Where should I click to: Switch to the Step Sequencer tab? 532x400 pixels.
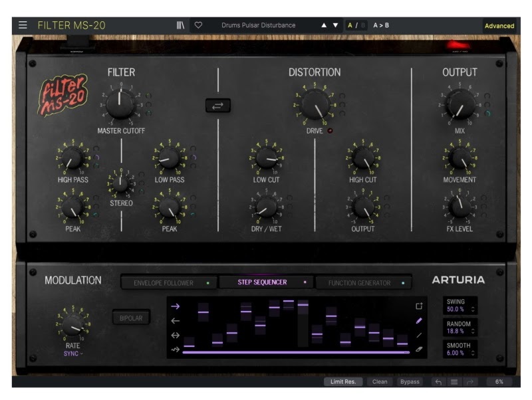click(x=267, y=282)
